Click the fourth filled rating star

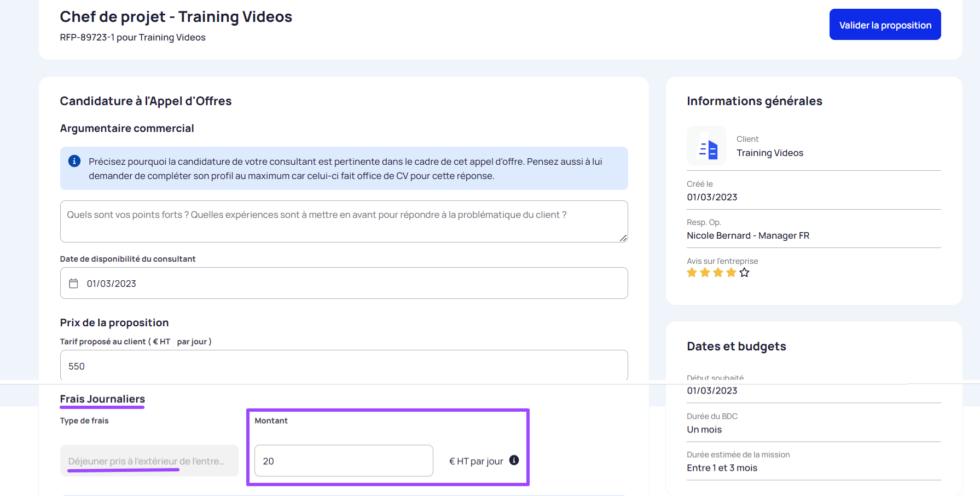tap(731, 272)
